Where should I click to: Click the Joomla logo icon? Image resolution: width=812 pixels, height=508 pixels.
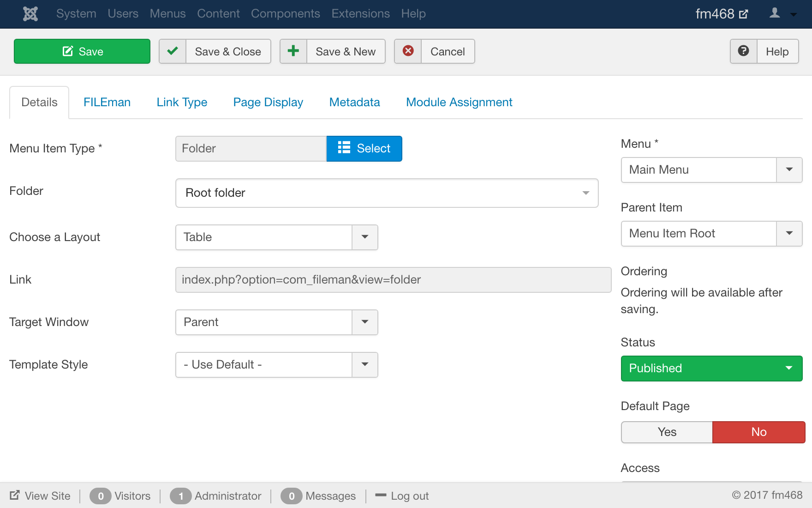(x=30, y=14)
